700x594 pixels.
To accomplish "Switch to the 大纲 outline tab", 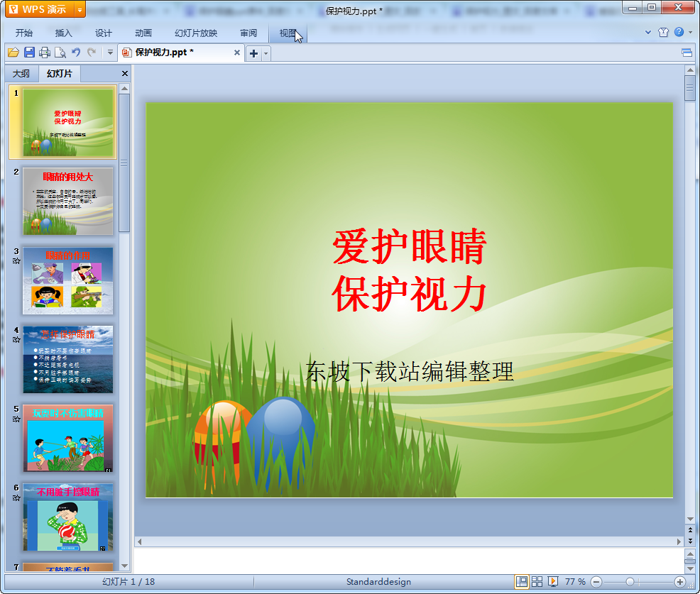I will [x=21, y=74].
